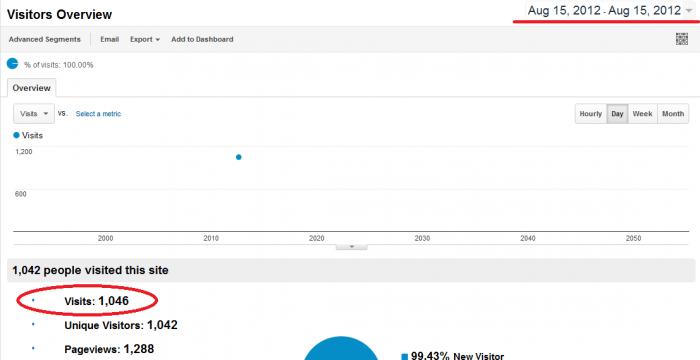Click the Email button

[x=109, y=39]
